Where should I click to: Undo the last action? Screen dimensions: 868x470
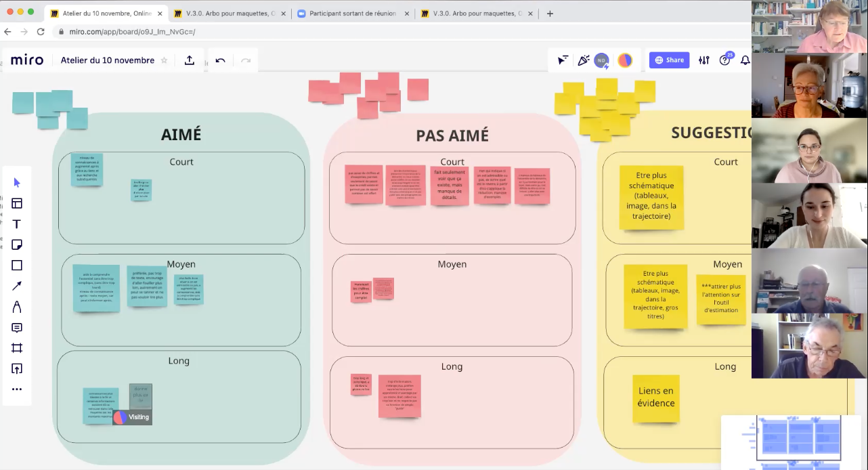[220, 60]
